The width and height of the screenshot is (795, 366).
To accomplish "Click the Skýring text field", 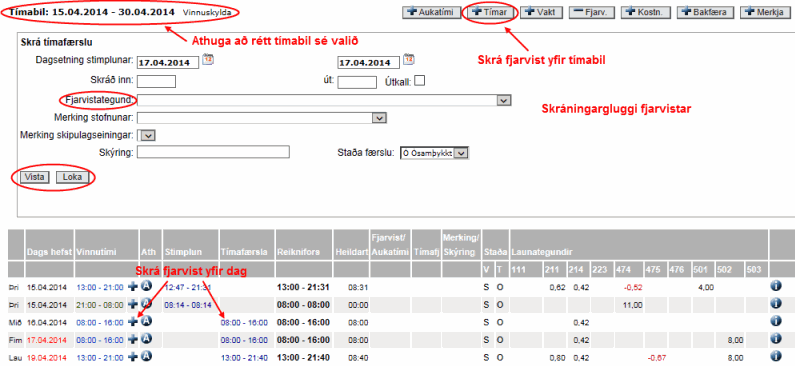I will 213,152.
